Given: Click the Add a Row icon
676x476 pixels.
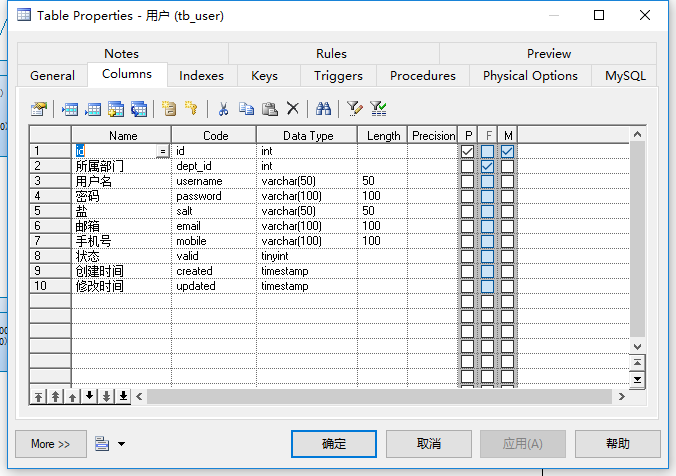Looking at the screenshot, I should point(93,109).
